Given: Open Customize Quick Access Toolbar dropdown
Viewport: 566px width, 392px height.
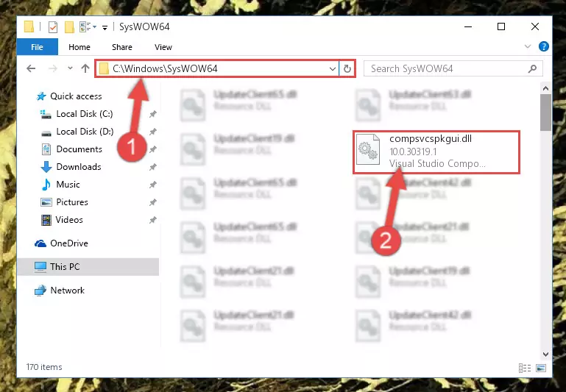Looking at the screenshot, I should [x=105, y=27].
